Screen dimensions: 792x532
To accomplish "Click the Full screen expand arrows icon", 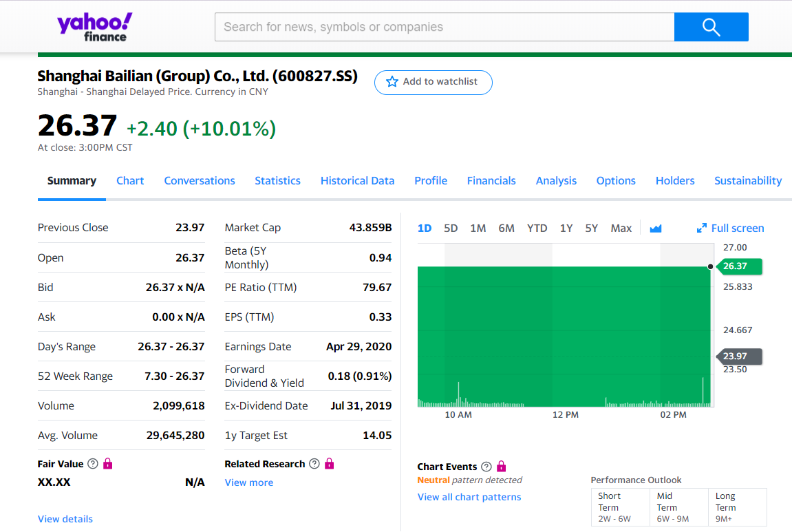I will tap(702, 228).
